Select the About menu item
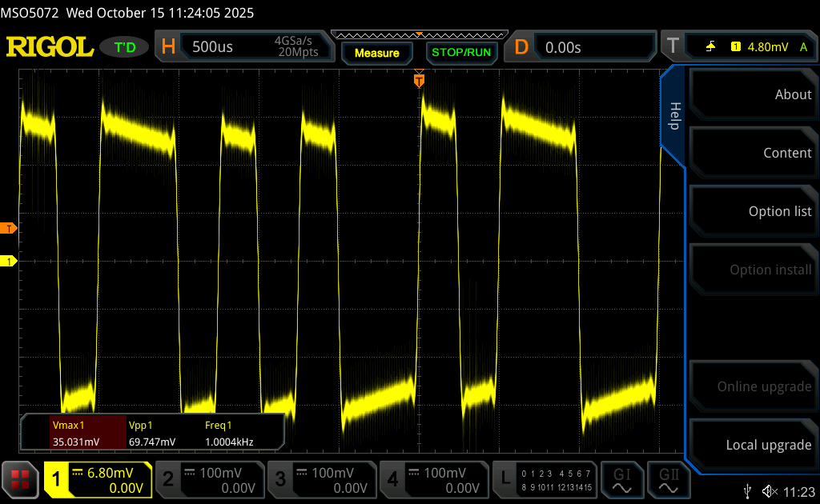The image size is (820, 504). pos(753,94)
